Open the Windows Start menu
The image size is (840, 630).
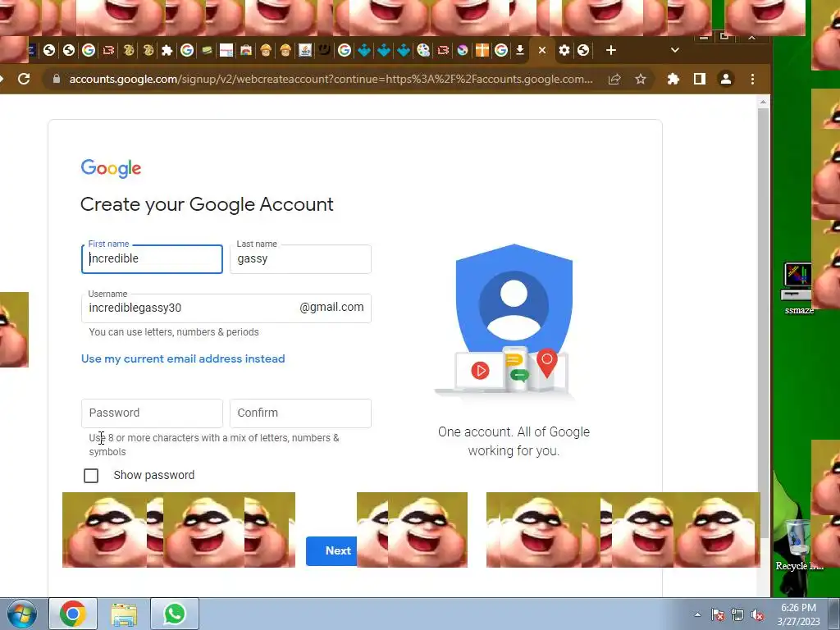click(x=22, y=614)
